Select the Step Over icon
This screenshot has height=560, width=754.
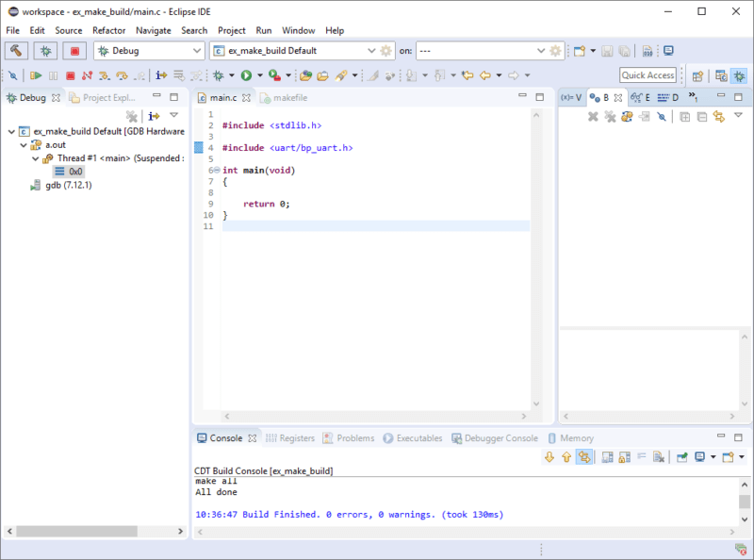(121, 75)
